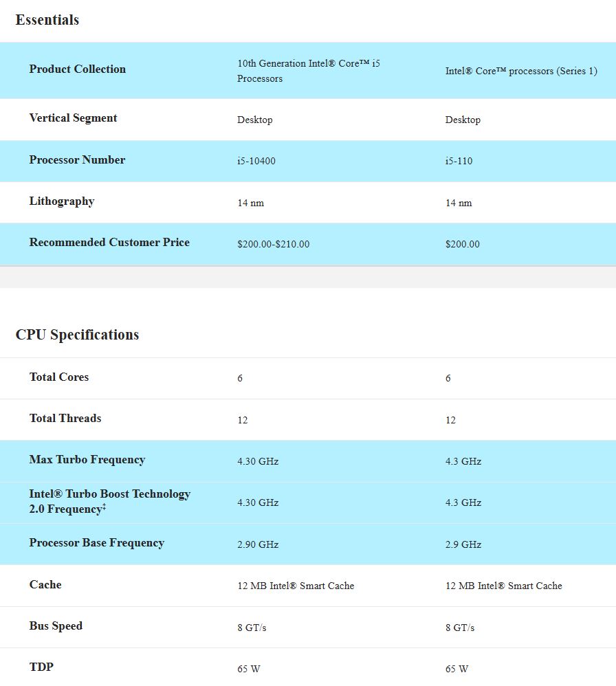The width and height of the screenshot is (616, 686).
Task: Click the Total Threads label
Action: [65, 418]
